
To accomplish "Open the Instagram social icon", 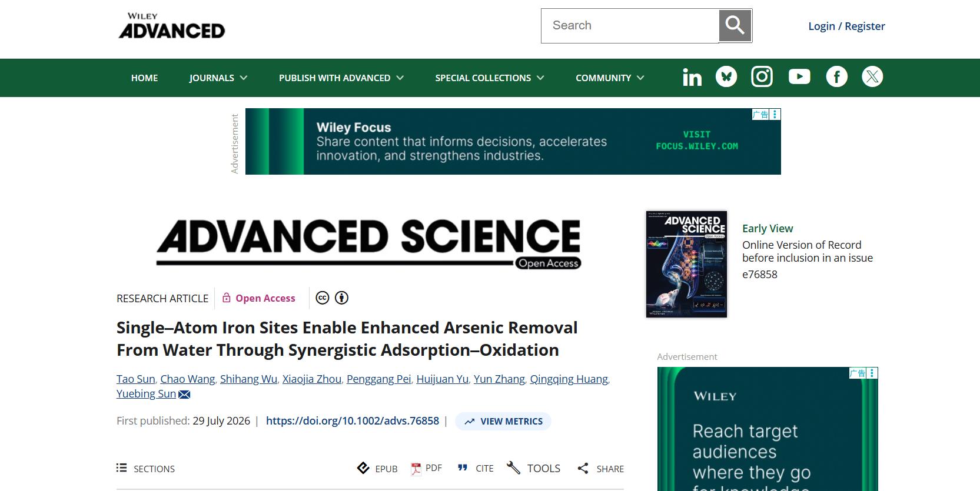I will (x=762, y=76).
